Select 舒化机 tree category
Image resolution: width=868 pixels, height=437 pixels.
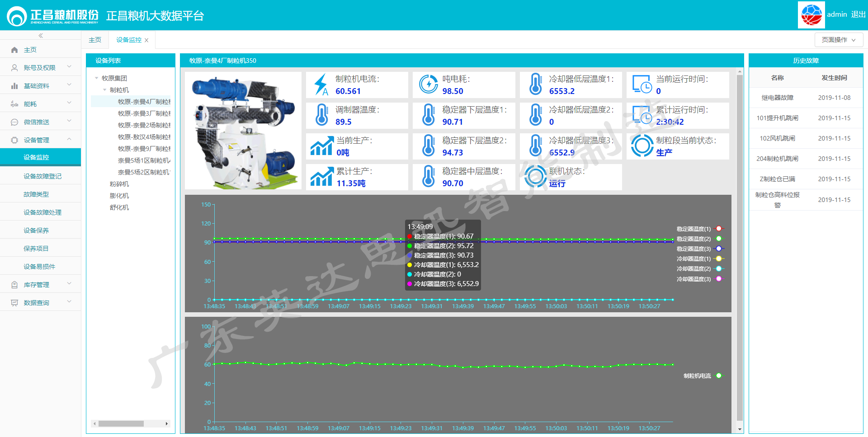tap(119, 207)
